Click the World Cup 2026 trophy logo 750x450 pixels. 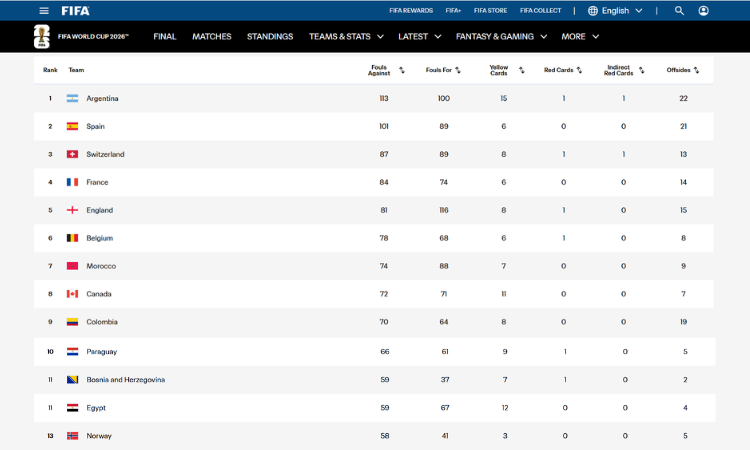pyautogui.click(x=42, y=36)
